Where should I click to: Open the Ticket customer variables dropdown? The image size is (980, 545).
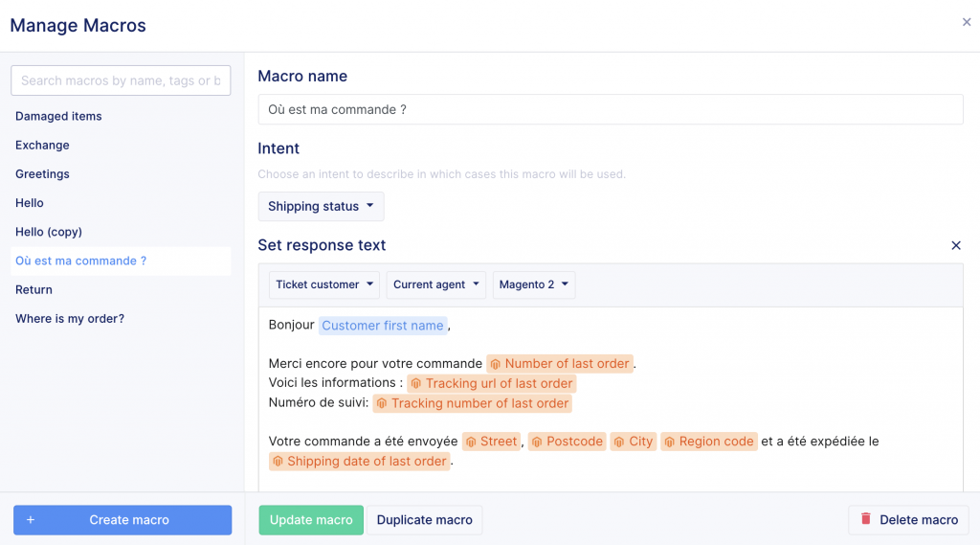pyautogui.click(x=323, y=284)
